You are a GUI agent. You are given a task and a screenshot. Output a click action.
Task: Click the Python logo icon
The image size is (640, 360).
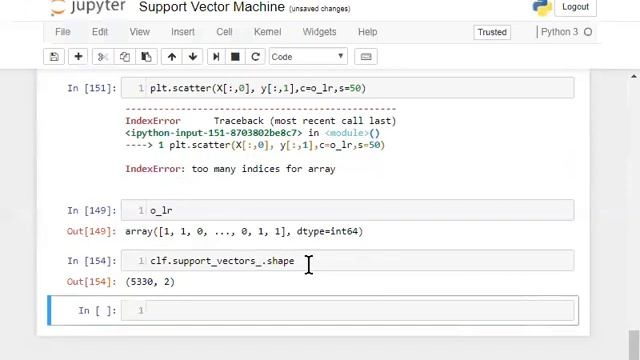[x=542, y=7]
